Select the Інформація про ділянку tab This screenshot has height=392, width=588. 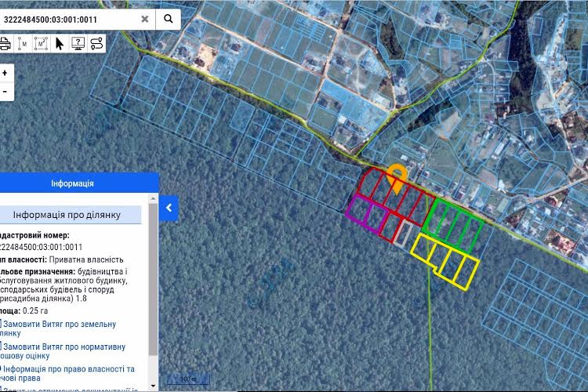pyautogui.click(x=70, y=215)
